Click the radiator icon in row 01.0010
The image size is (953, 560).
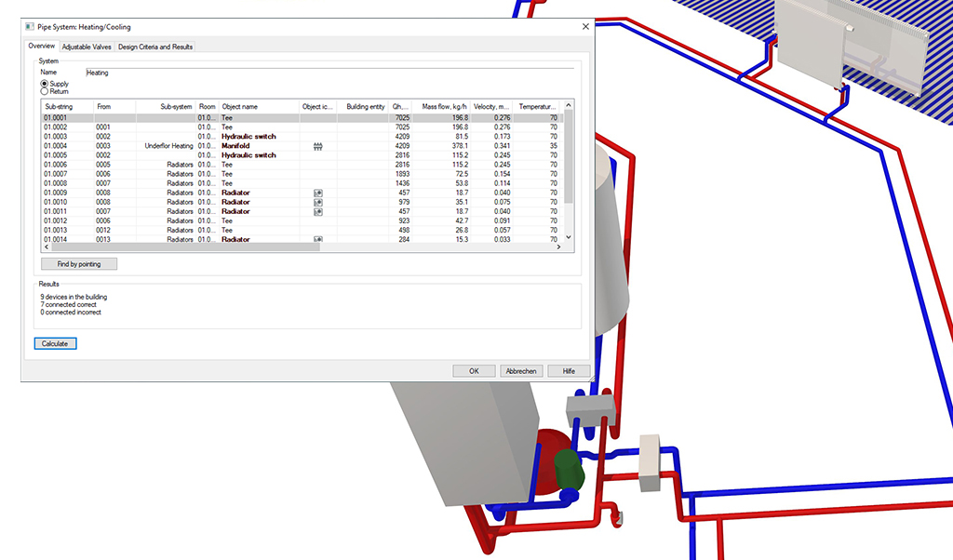pyautogui.click(x=317, y=202)
